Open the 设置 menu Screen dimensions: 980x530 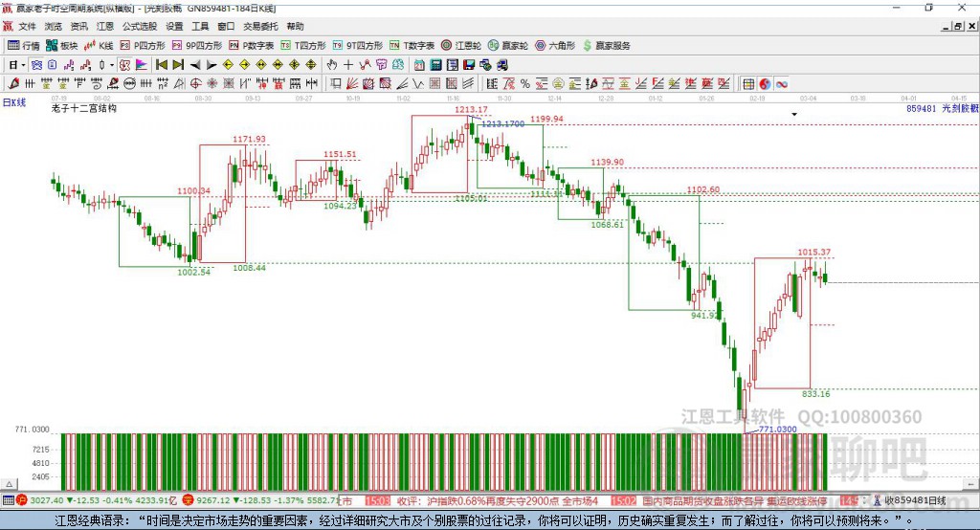coord(174,26)
